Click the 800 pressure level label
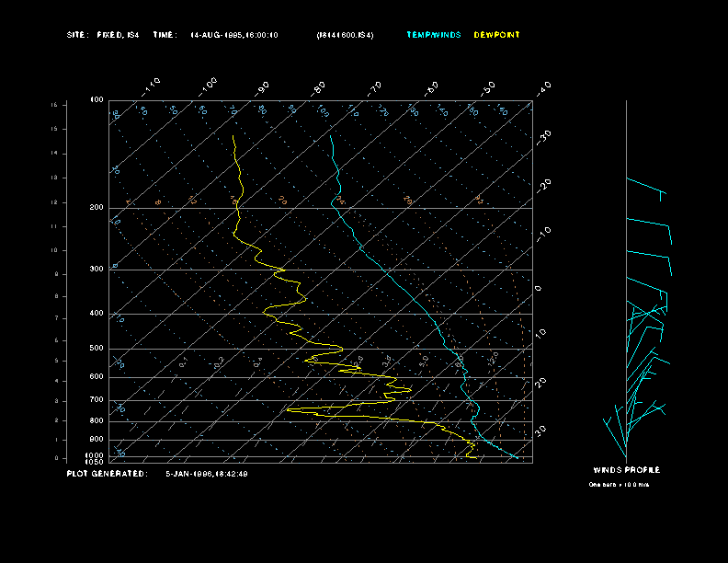This screenshot has width=728, height=563. tap(97, 420)
